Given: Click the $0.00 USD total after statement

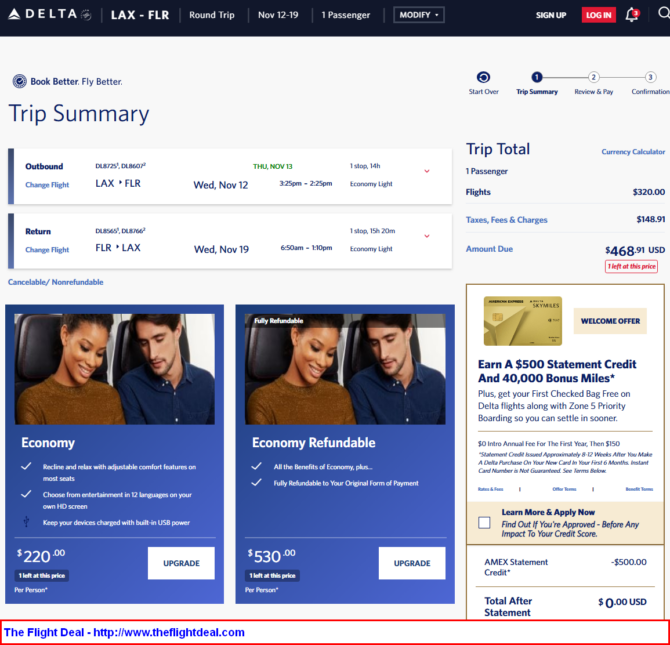Looking at the screenshot, I should coord(622,602).
